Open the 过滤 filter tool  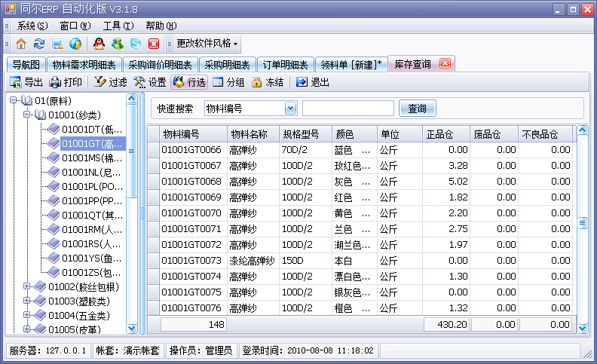110,82
